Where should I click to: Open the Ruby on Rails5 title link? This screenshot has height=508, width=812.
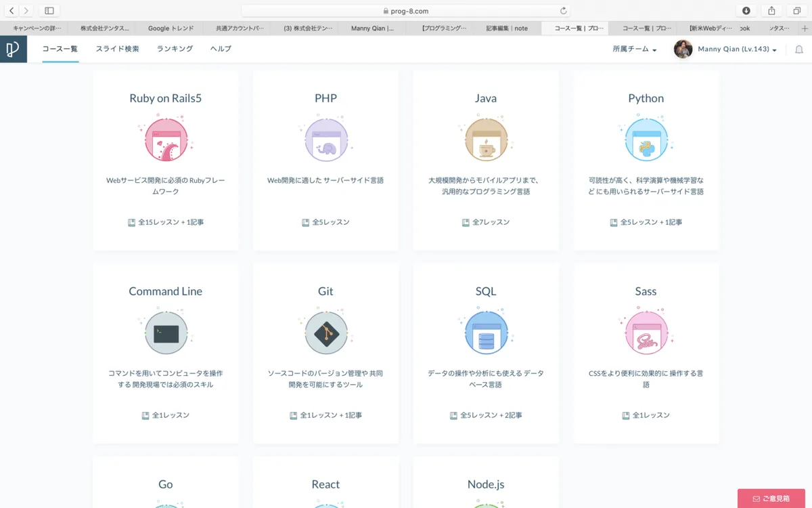166,98
